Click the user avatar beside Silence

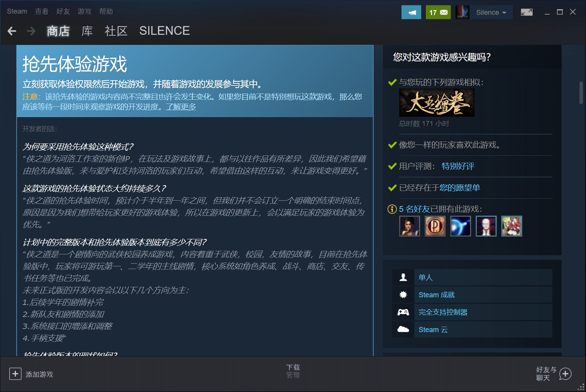pos(462,12)
